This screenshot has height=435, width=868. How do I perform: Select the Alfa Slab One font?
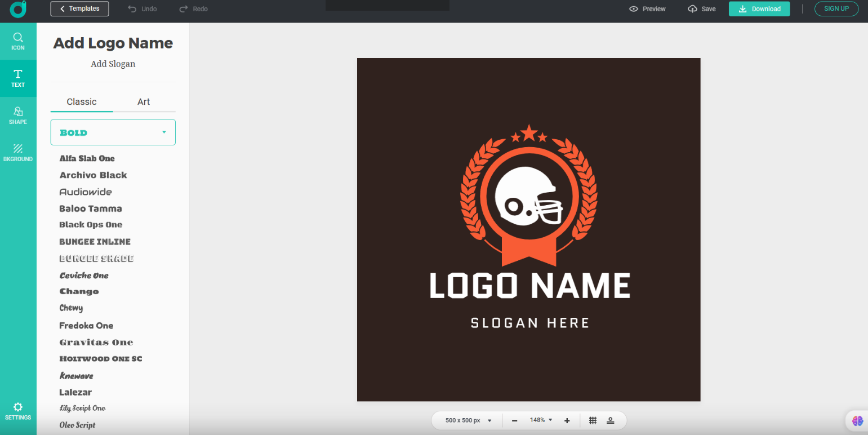pyautogui.click(x=87, y=158)
